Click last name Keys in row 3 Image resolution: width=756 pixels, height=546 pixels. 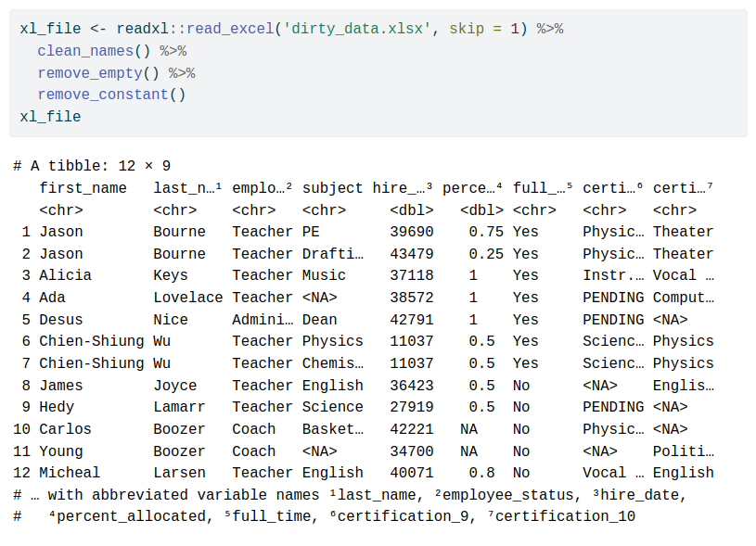(171, 275)
